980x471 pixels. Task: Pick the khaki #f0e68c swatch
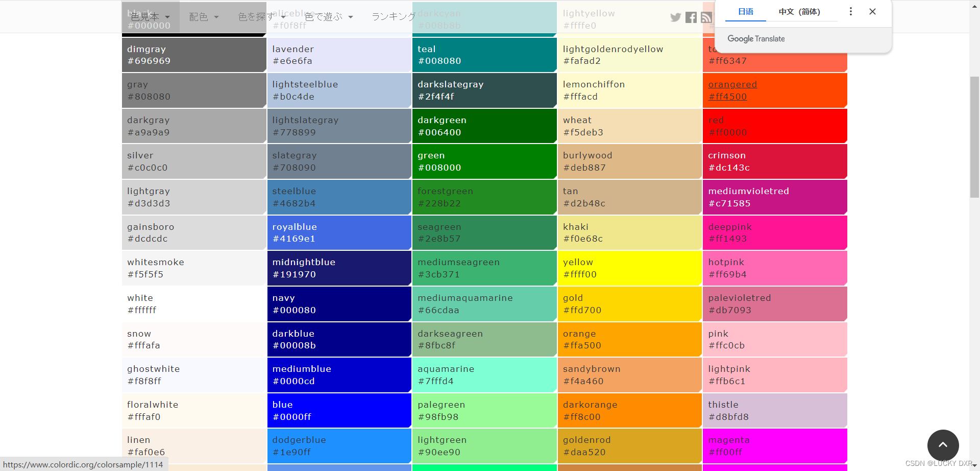630,232
